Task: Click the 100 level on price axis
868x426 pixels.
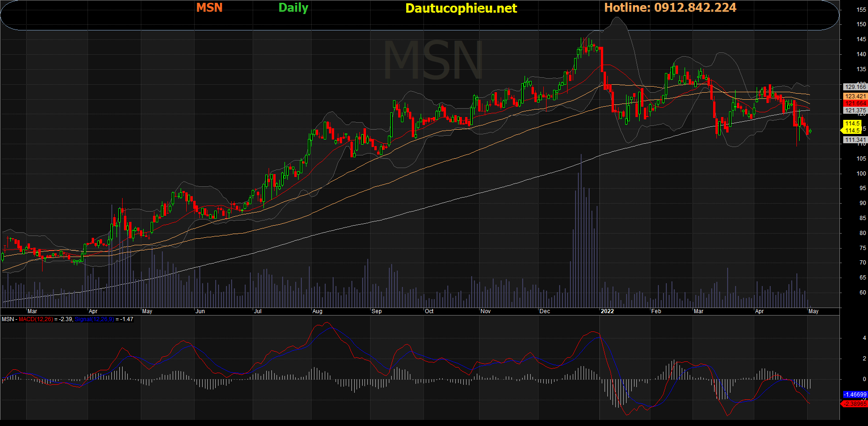Action: (x=861, y=174)
